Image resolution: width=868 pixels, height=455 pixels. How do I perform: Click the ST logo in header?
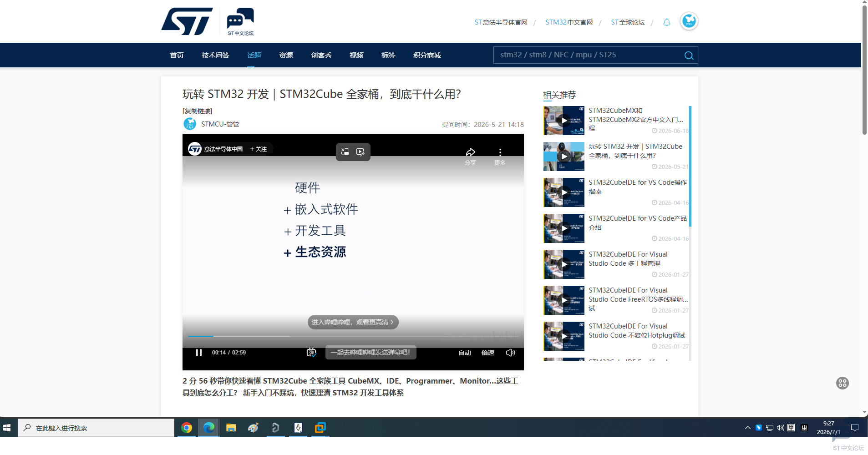pos(187,21)
